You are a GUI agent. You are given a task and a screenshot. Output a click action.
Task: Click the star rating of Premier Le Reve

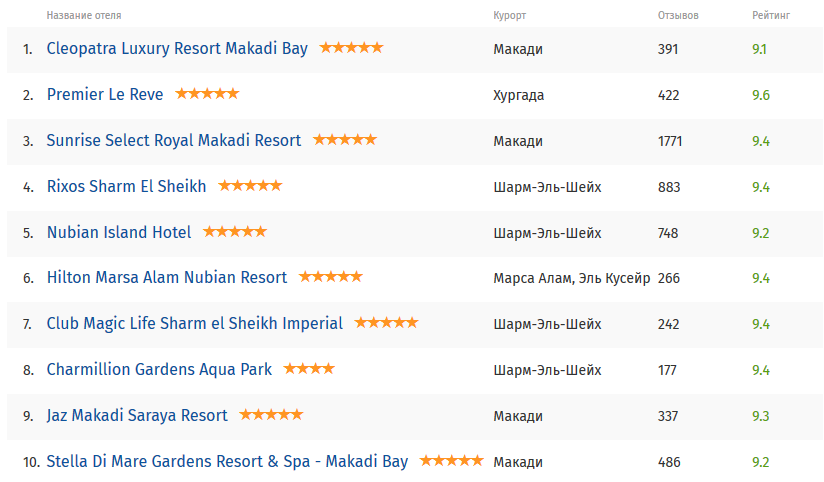tap(207, 94)
